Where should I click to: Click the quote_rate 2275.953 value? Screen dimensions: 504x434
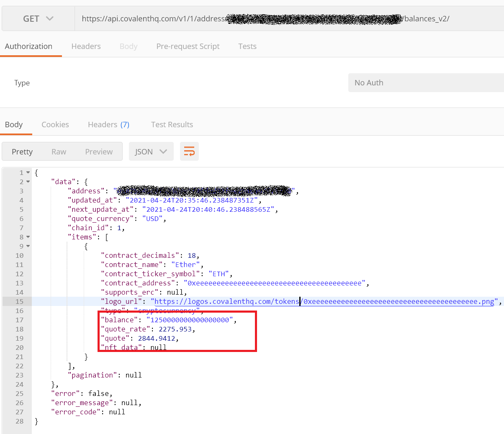pyautogui.click(x=175, y=329)
